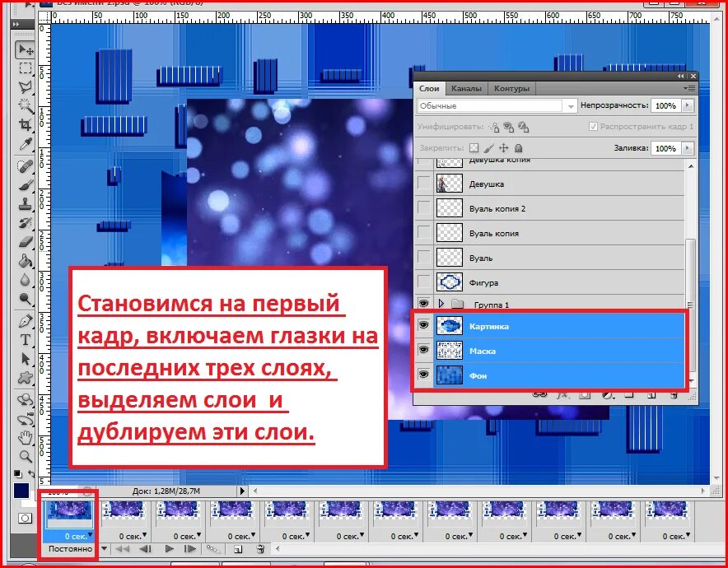Viewport: 728px width, 568px height.
Task: Select the Polygonal Lasso tool
Action: tap(25, 86)
